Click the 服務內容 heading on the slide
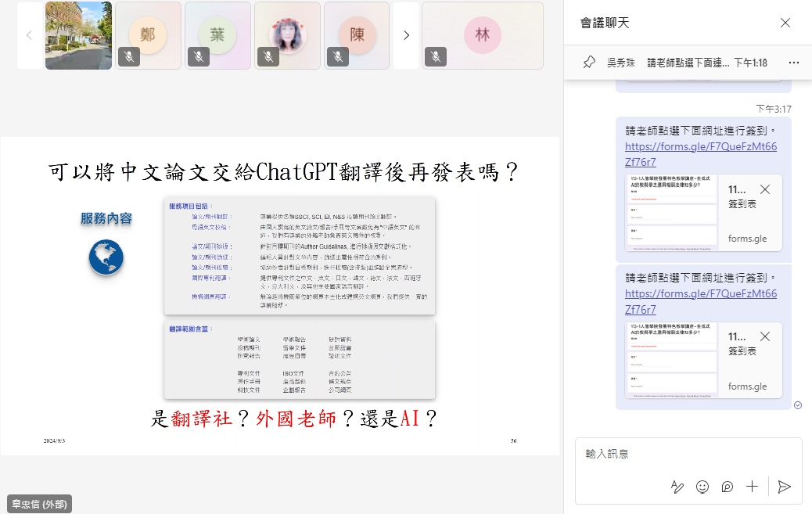 tap(106, 218)
